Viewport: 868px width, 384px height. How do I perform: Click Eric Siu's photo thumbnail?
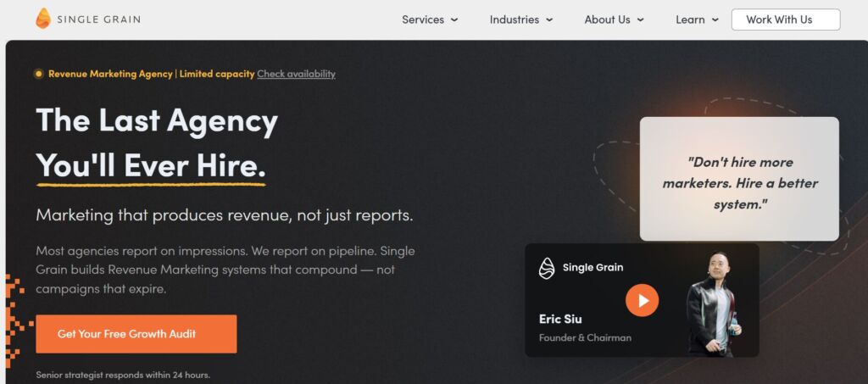[x=713, y=303]
